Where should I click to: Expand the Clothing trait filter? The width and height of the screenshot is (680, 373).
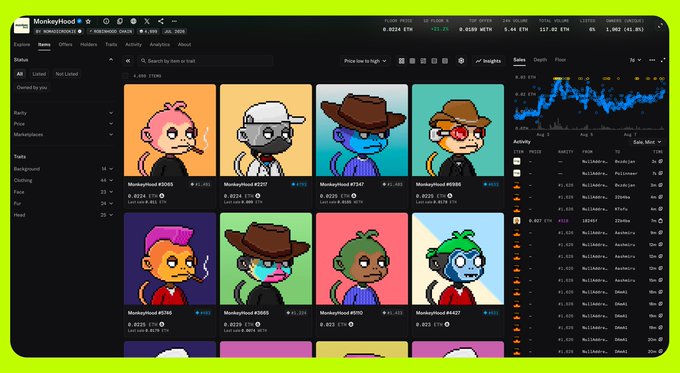(x=64, y=180)
